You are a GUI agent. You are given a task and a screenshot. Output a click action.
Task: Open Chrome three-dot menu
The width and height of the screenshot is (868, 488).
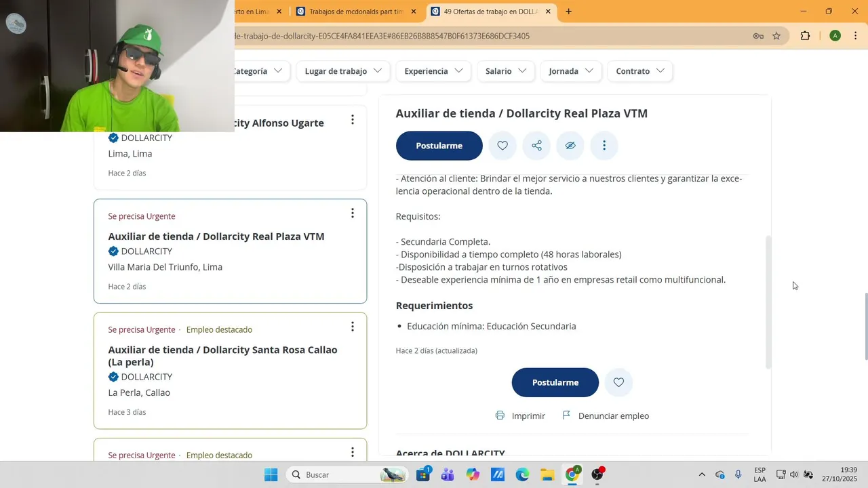(856, 36)
